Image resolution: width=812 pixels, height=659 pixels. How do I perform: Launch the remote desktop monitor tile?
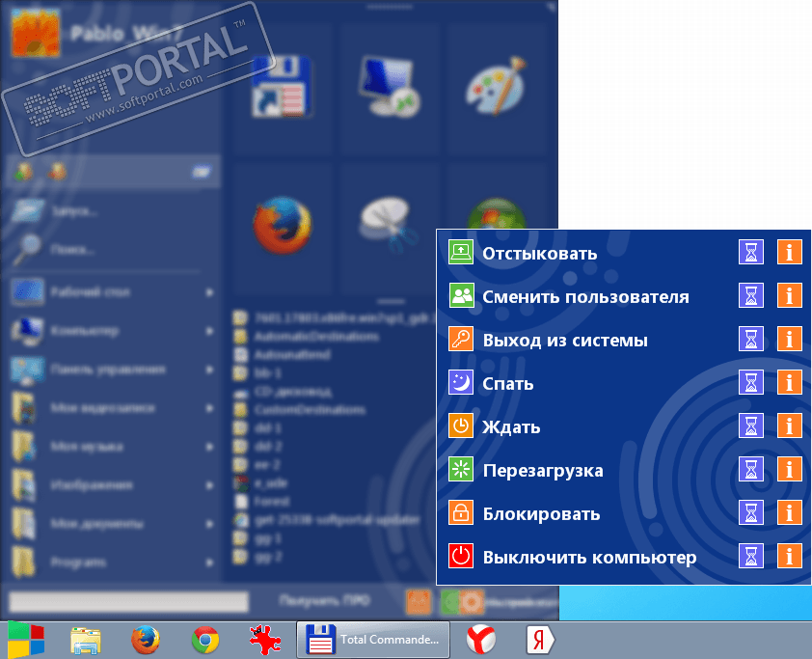click(390, 88)
